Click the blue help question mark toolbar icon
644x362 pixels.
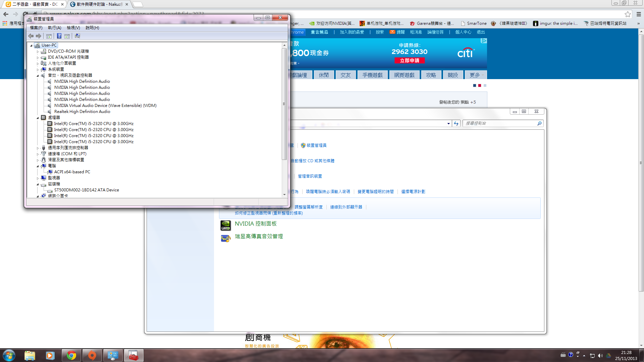[59, 36]
